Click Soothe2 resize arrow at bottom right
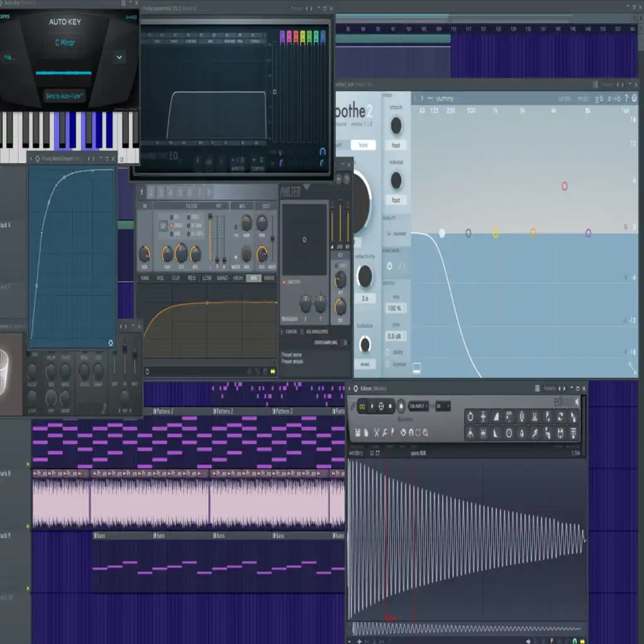Viewport: 644px width, 644px height. 632,368
